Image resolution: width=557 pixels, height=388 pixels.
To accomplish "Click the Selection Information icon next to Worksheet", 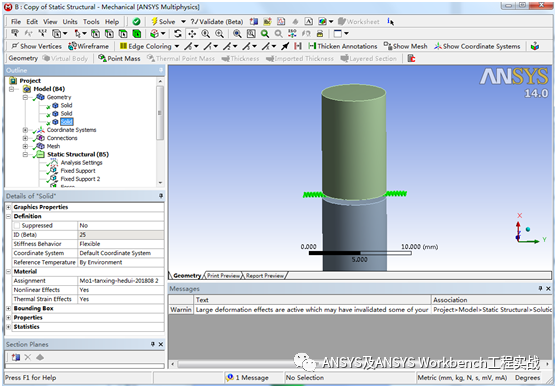I will (390, 22).
